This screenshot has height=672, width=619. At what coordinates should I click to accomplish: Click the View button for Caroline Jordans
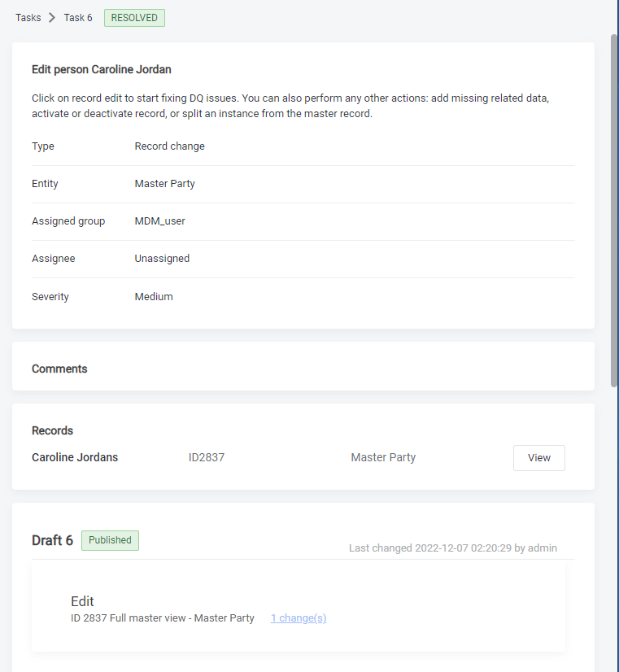click(x=538, y=457)
